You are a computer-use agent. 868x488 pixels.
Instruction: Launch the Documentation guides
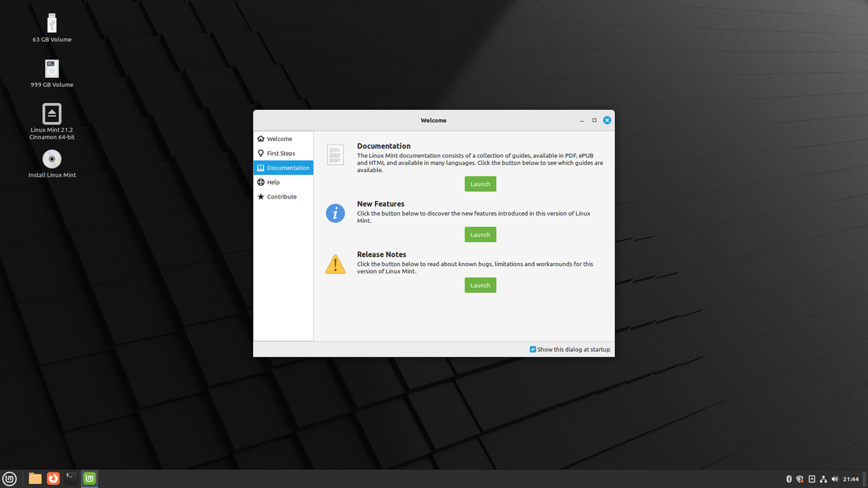pyautogui.click(x=480, y=184)
